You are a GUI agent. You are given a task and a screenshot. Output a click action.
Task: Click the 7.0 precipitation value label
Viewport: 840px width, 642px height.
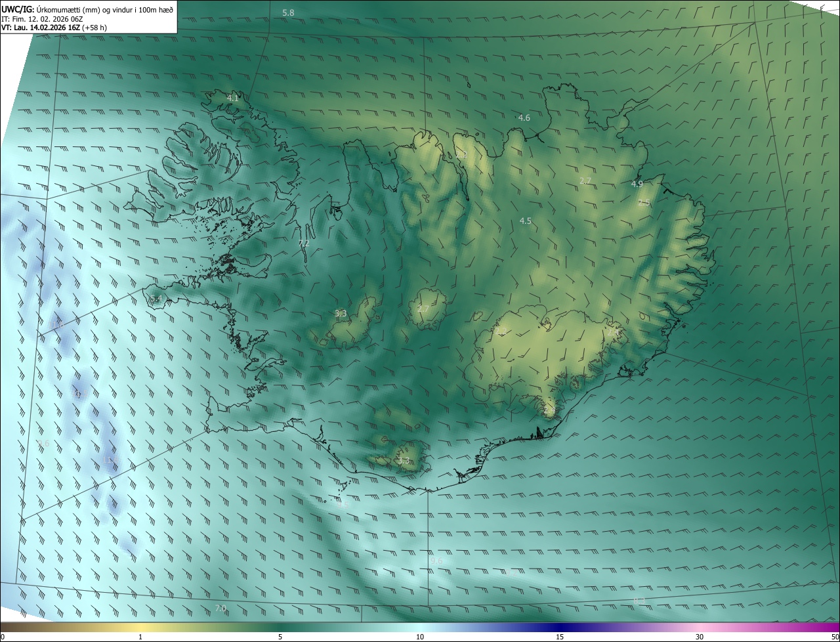220,609
